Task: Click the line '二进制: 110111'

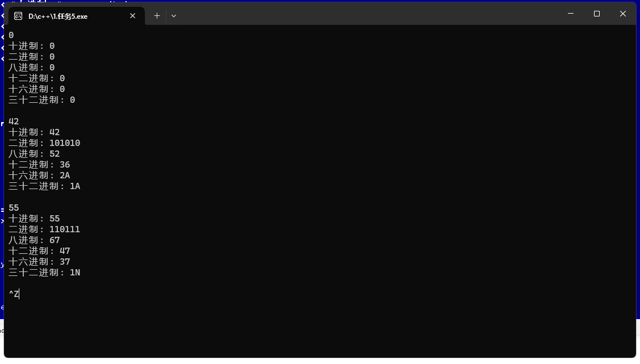Action: point(44,229)
